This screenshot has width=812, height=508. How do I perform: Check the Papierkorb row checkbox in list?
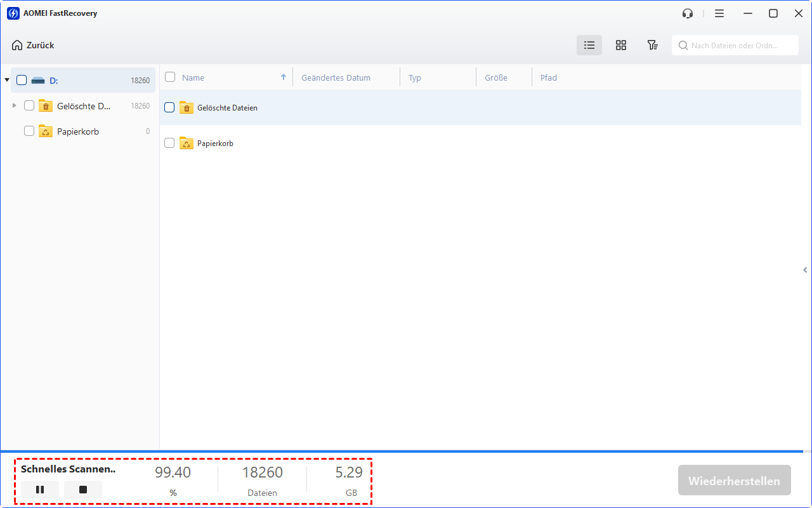[169, 143]
